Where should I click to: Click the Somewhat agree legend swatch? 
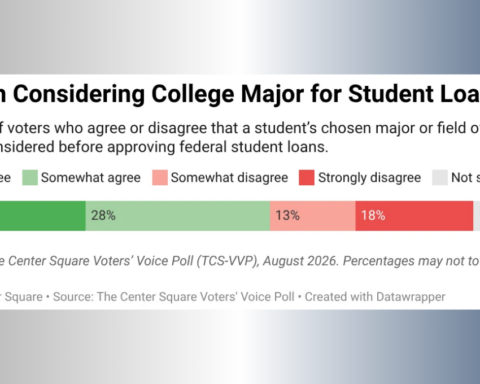(30, 177)
